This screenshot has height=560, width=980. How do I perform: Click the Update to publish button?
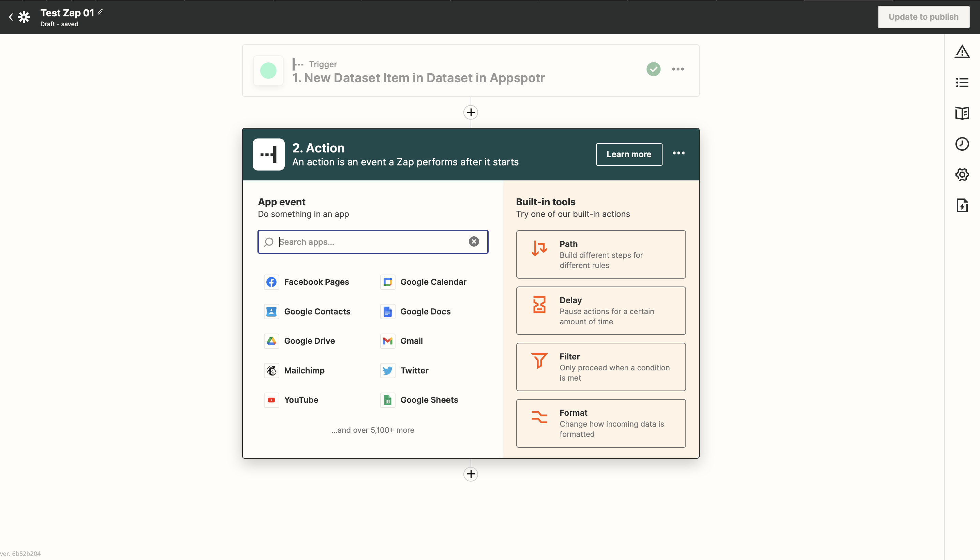923,17
